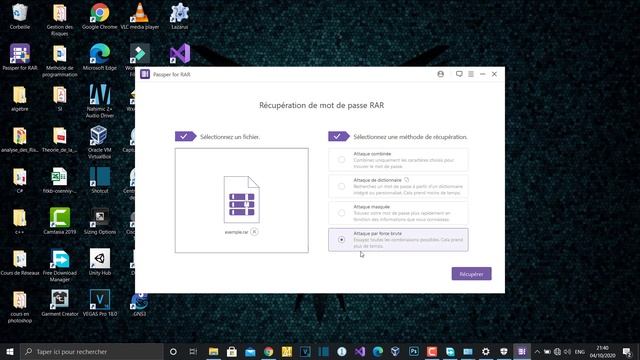This screenshot has height=360, width=640.
Task: Select VLC media player desktop shortcut
Action: point(140,16)
